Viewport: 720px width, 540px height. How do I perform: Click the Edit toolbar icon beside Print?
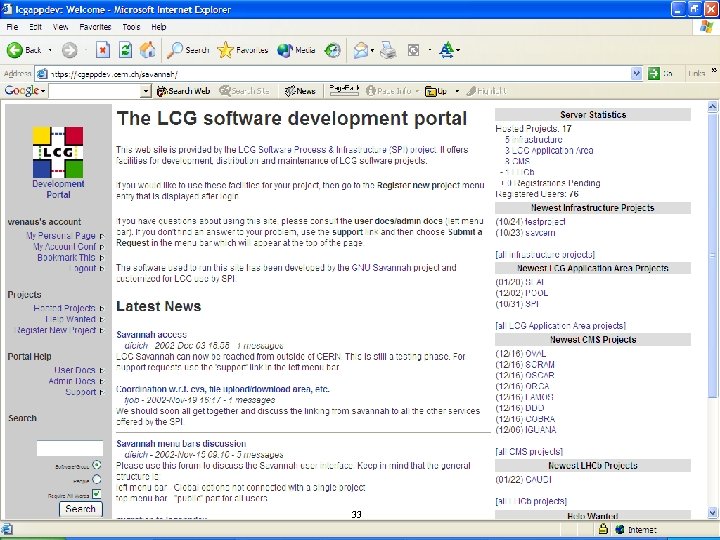413,50
